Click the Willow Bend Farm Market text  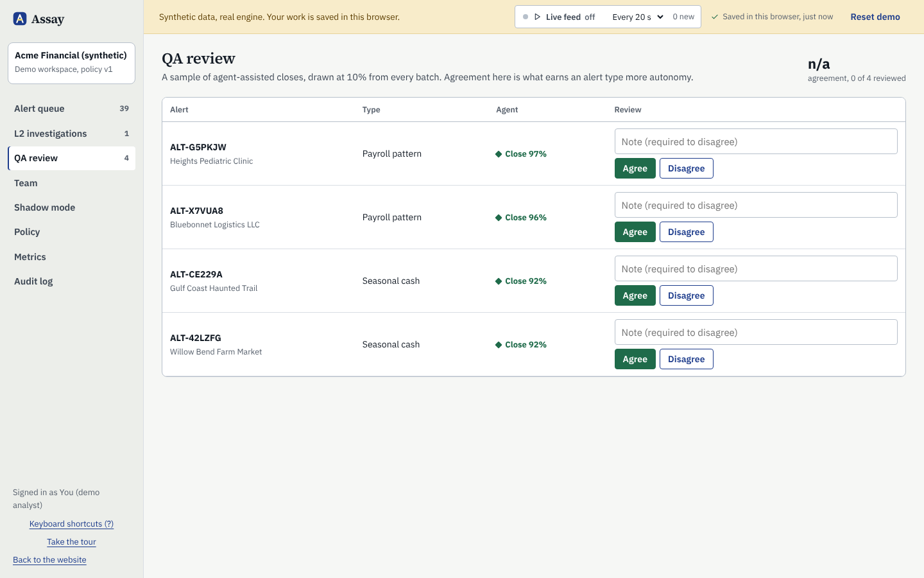216,352
